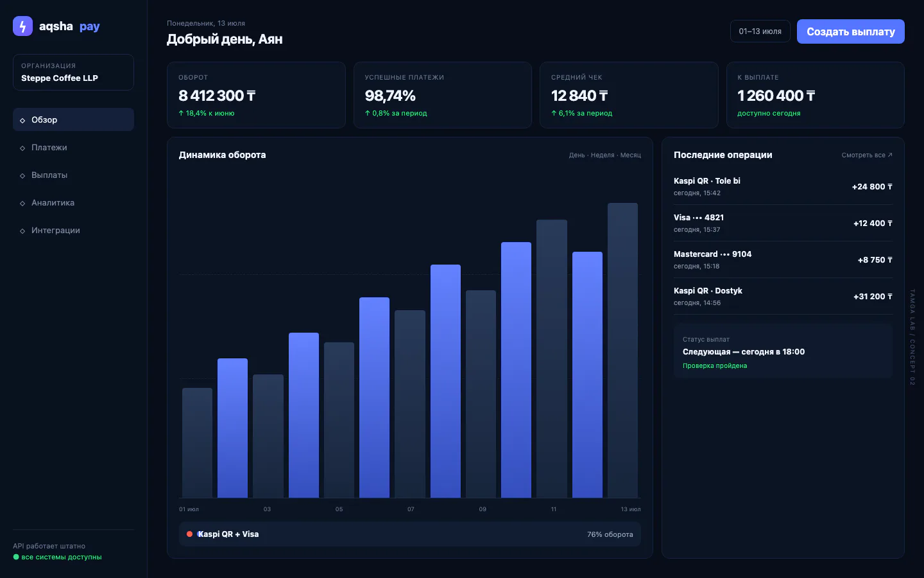Click the Динамика оборота chart title
The image size is (924, 578).
(x=222, y=155)
